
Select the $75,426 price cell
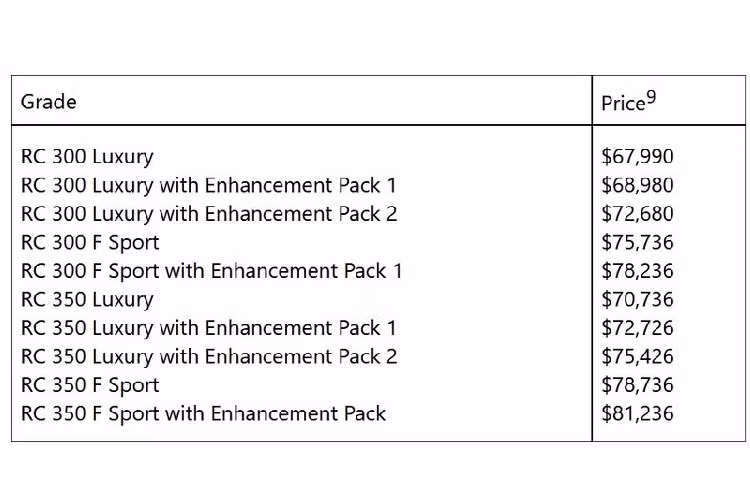click(637, 356)
